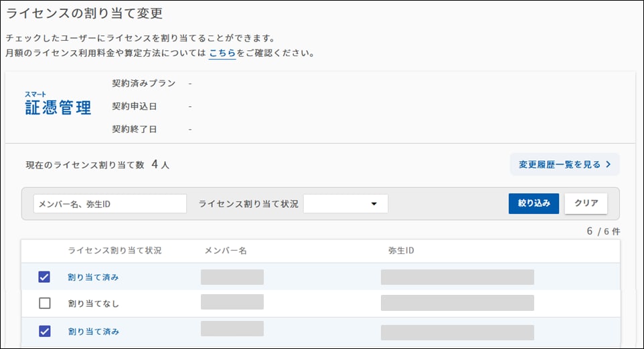Open the こちら link for license fees

pos(222,53)
